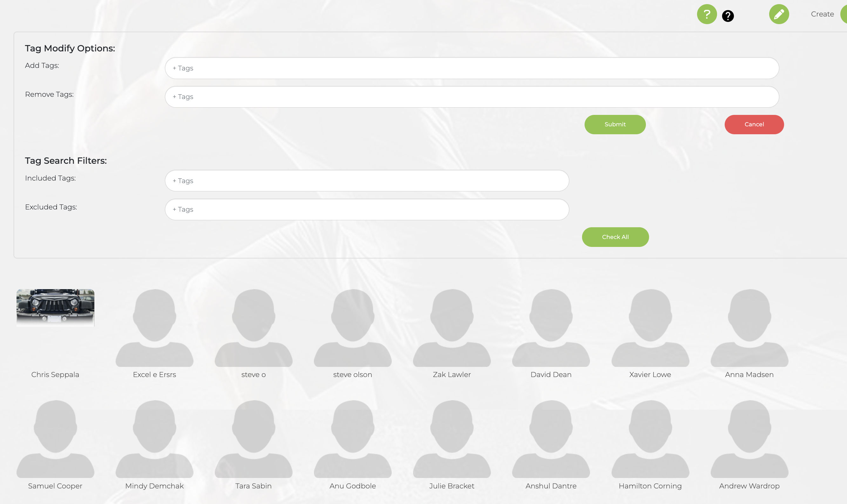Click the Excluded Tags filter field

click(367, 209)
